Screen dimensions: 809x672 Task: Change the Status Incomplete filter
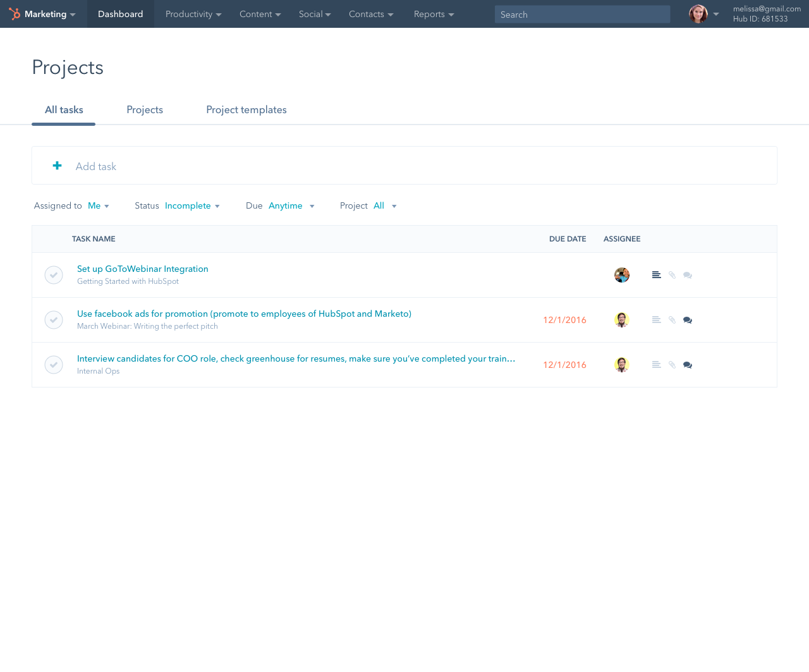point(192,205)
